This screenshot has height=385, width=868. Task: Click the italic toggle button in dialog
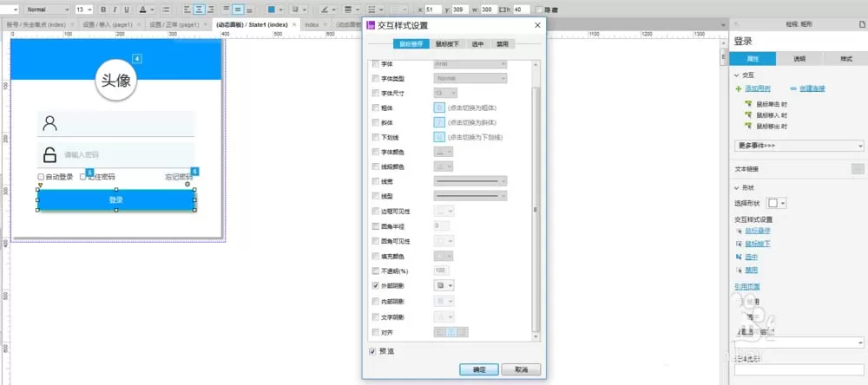439,122
